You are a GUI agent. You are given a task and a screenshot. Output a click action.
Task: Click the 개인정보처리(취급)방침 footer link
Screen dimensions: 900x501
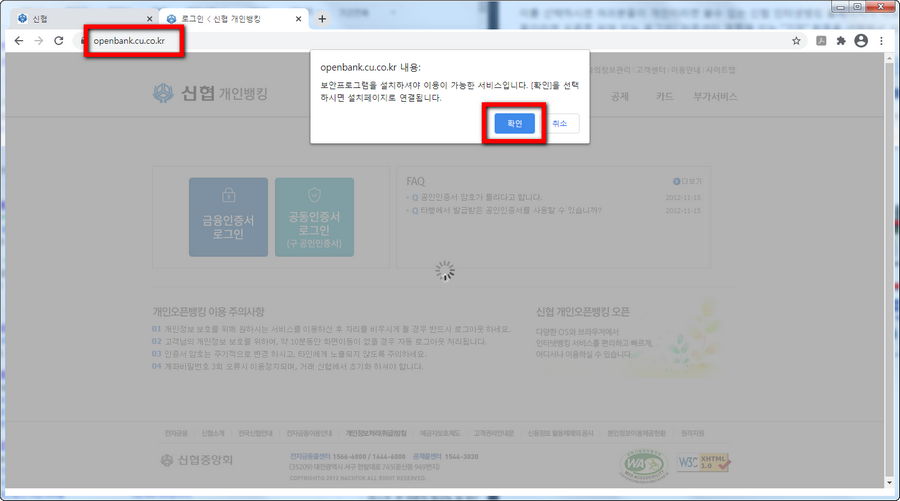[x=376, y=433]
